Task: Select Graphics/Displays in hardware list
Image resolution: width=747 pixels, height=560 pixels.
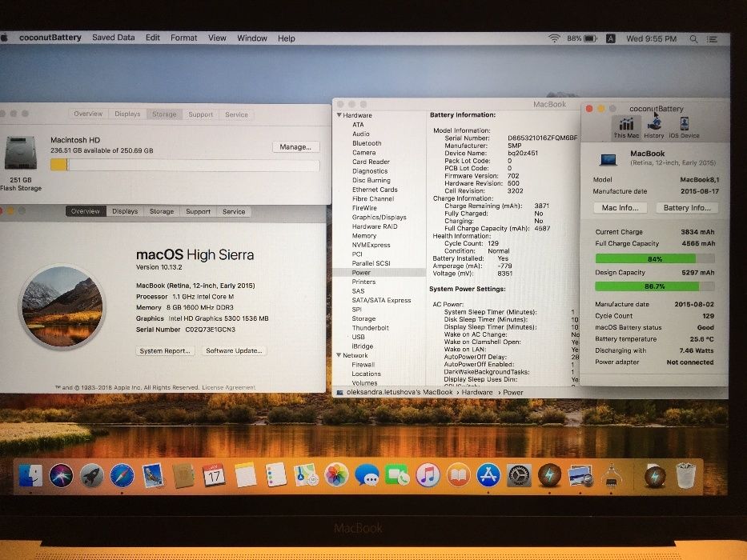Action: tap(380, 217)
